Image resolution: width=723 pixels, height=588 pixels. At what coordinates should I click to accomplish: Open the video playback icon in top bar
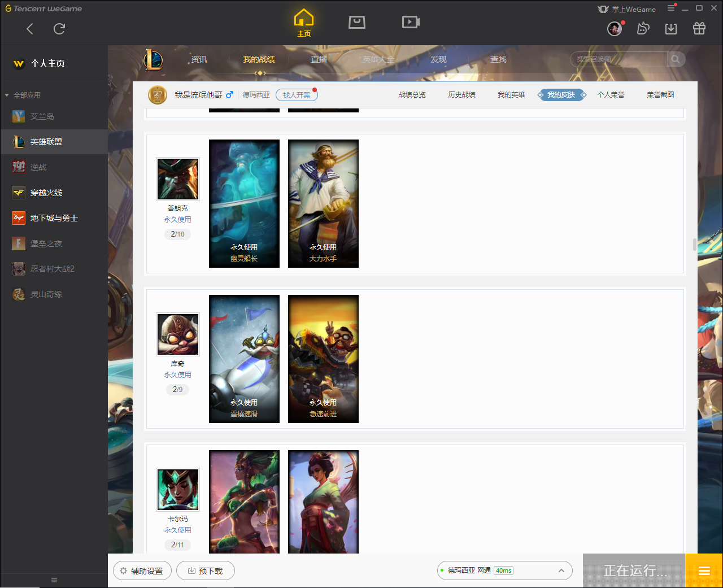(411, 22)
